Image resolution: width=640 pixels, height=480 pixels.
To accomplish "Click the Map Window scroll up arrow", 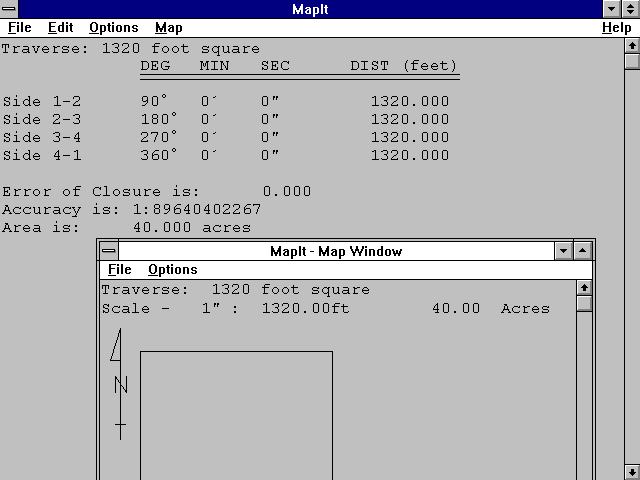I will [x=584, y=288].
